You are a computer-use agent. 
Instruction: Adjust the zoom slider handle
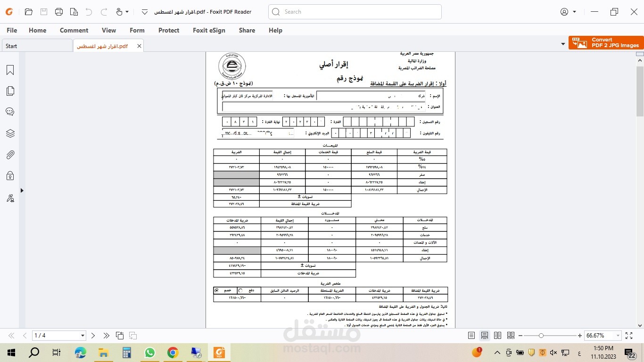click(x=541, y=336)
